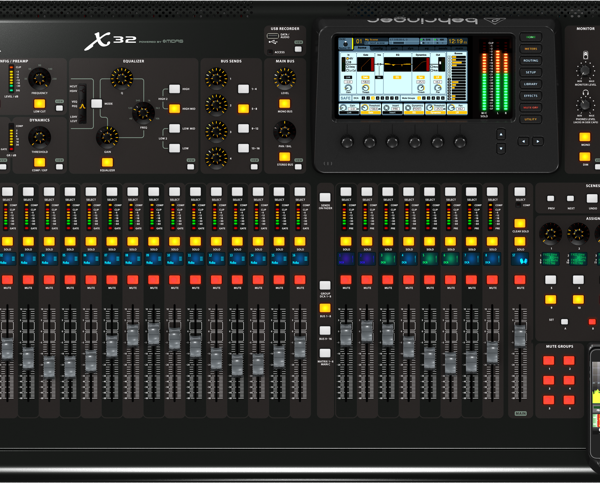Toggle the COMP/EXP dynamics button
The width and height of the screenshot is (600, 483).
pos(39,162)
